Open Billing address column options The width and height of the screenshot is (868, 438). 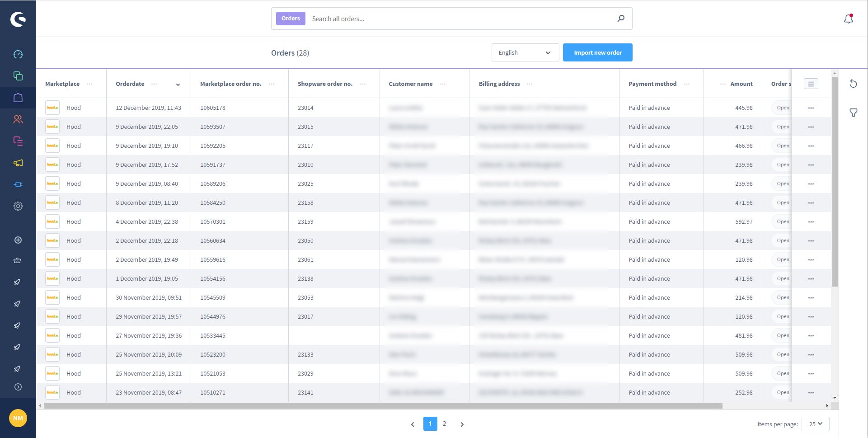point(530,84)
